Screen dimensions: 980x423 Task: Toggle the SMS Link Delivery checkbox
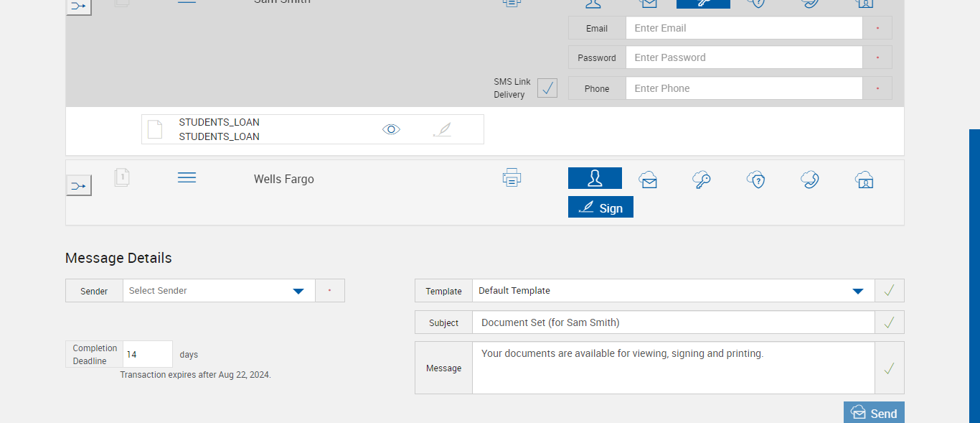pyautogui.click(x=547, y=88)
